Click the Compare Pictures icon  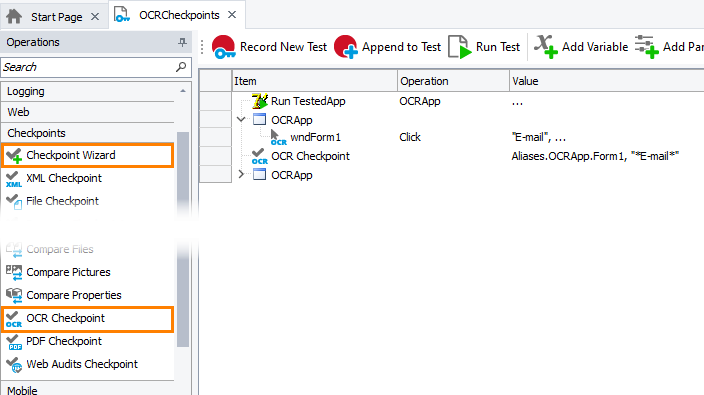coord(14,272)
